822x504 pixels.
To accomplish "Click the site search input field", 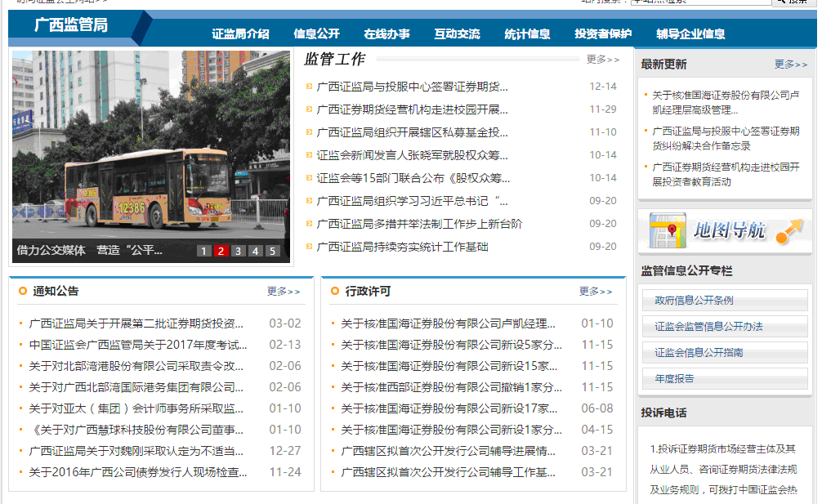I will pos(711,2).
